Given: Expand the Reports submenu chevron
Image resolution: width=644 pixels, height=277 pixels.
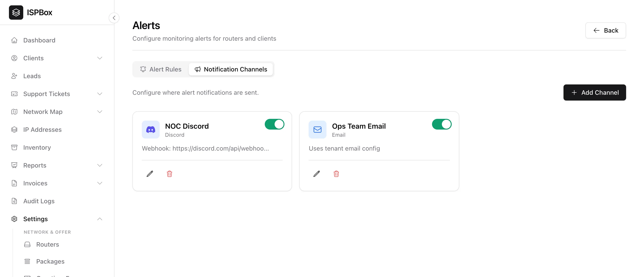Looking at the screenshot, I should tap(100, 165).
